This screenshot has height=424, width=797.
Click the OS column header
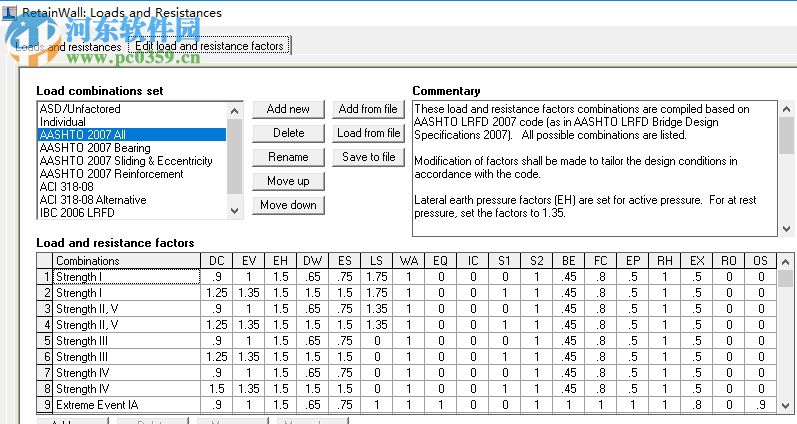[761, 261]
